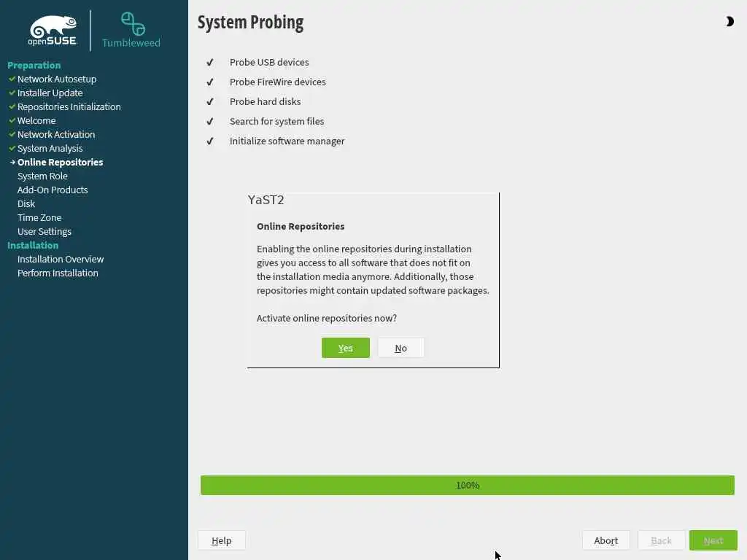Select Repositories Initialization step
This screenshot has width=747, height=560.
tap(69, 106)
